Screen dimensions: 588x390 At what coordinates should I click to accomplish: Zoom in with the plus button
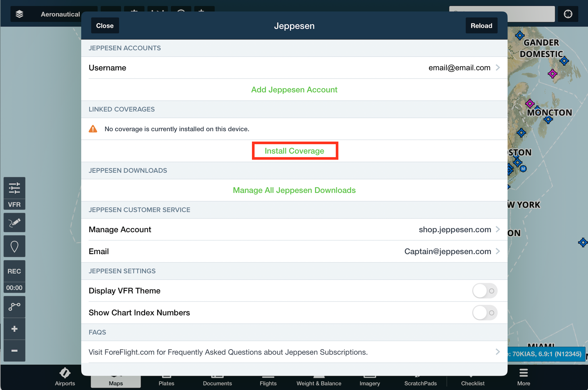tap(14, 329)
